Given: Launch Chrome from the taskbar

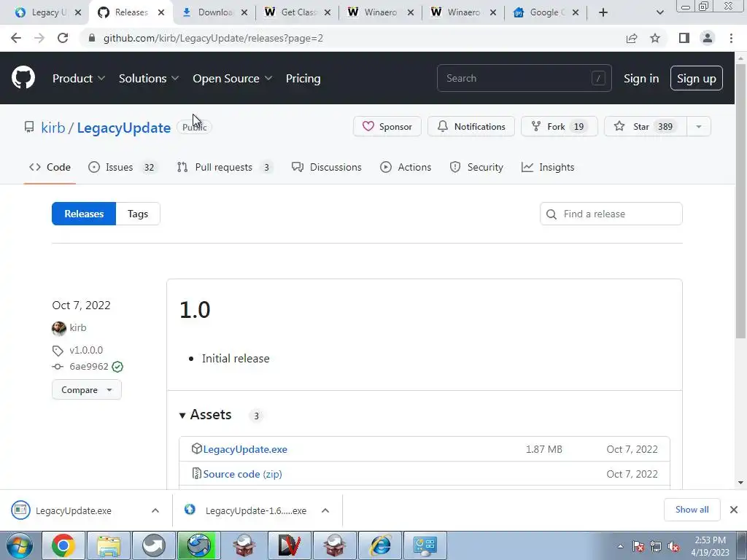Looking at the screenshot, I should pos(63,545).
